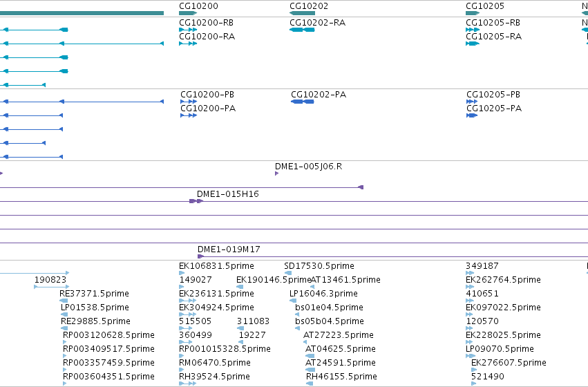Click the CG10205-PB protein label
Viewport: 588px width, 387px height.
(x=493, y=95)
